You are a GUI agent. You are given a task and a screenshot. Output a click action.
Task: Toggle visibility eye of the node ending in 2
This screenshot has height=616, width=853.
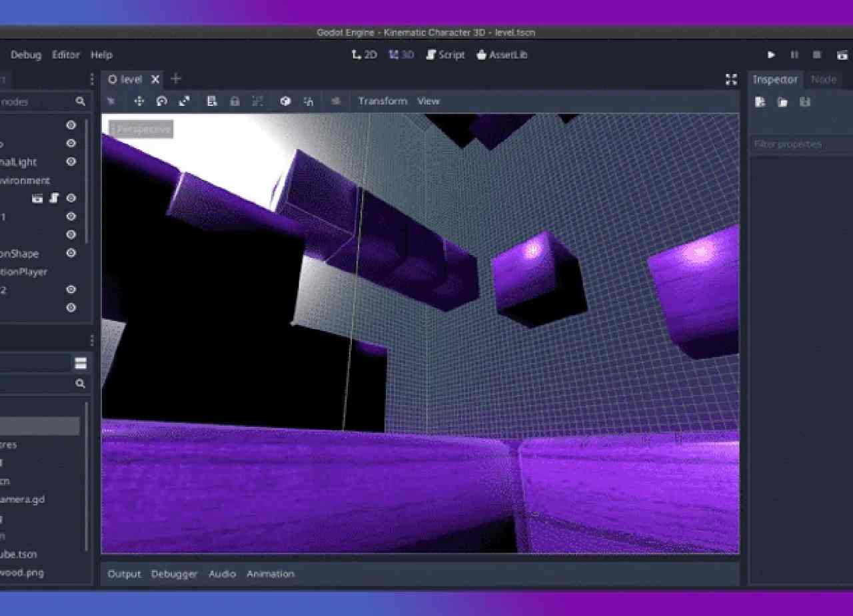click(x=71, y=290)
